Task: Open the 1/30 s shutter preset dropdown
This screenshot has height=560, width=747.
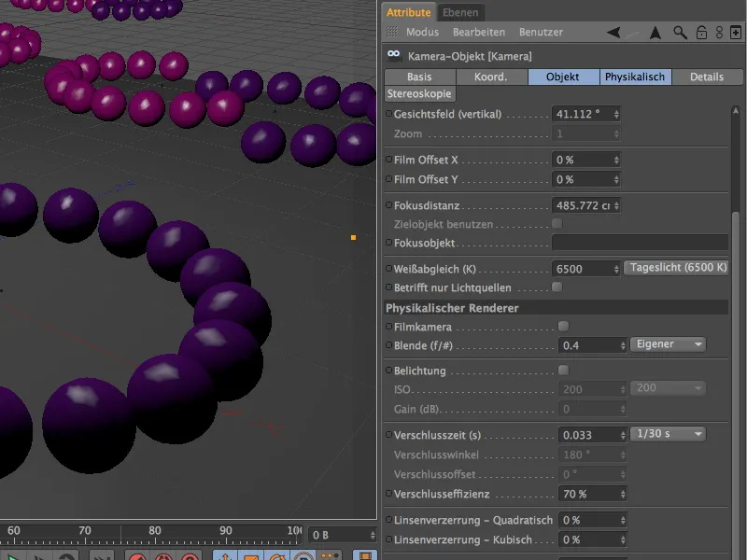Action: click(x=668, y=434)
